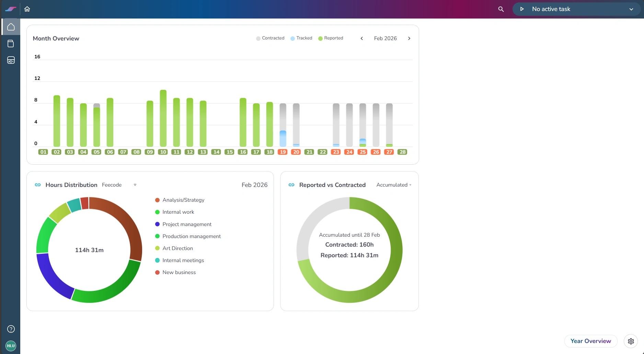Toggle the Reported legend series
The height and width of the screenshot is (354, 644).
(331, 38)
